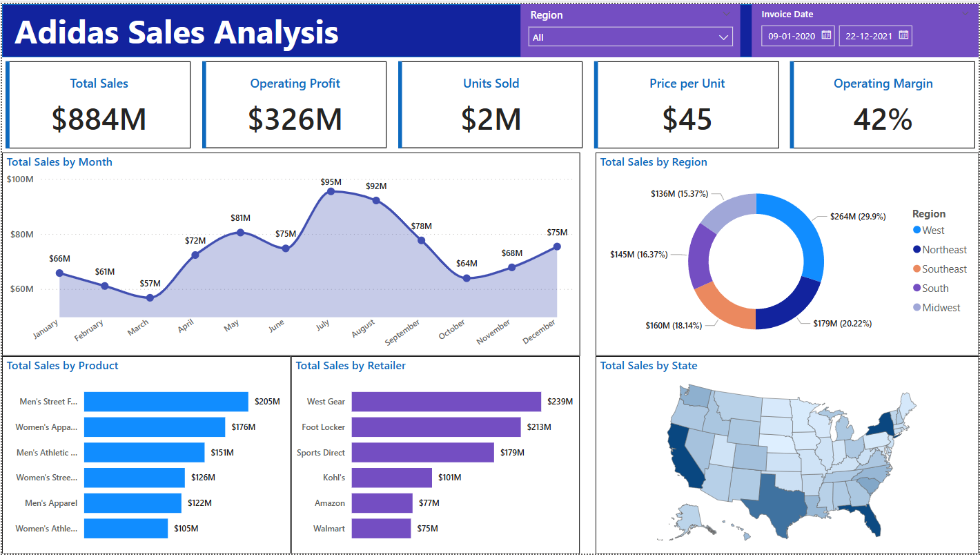The image size is (980, 557).
Task: Click the Women's Stree... $126M bar
Action: [135, 478]
